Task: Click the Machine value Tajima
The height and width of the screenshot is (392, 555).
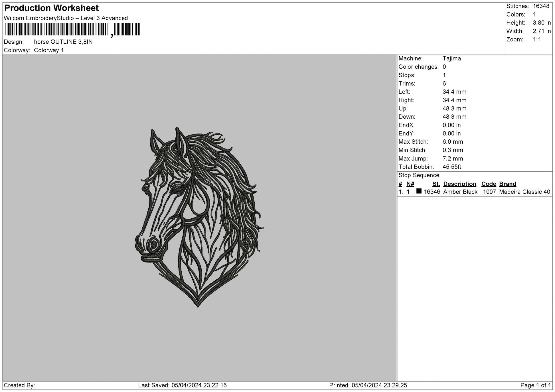Action: click(x=451, y=58)
